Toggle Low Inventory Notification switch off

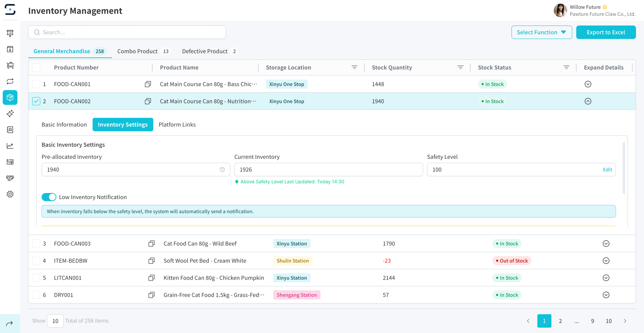[49, 197]
